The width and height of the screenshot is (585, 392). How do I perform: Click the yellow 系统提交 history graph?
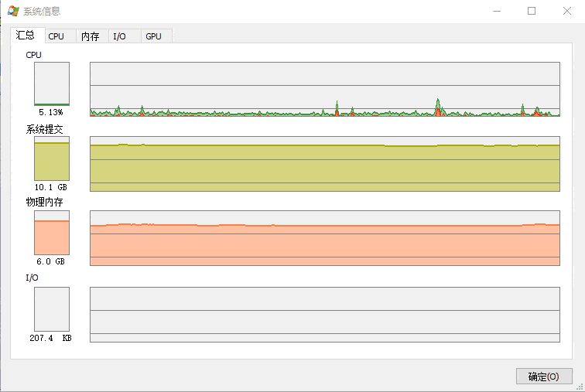click(x=324, y=164)
